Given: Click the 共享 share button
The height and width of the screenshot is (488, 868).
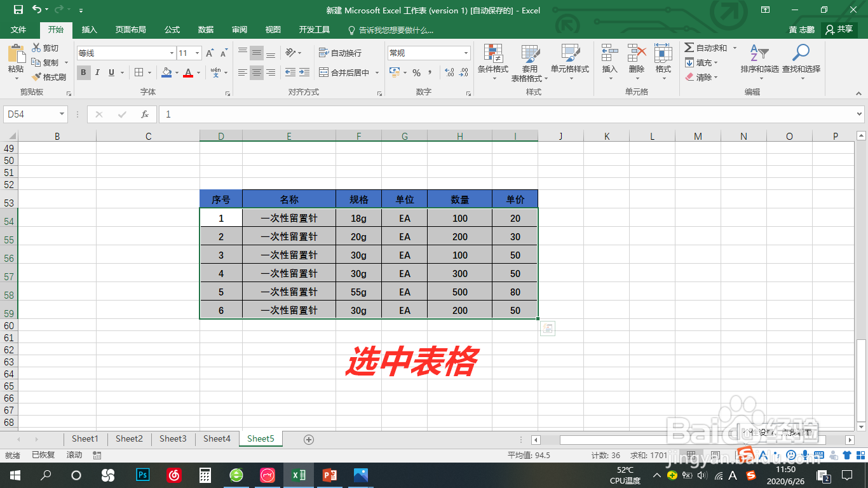Looking at the screenshot, I should pos(839,29).
